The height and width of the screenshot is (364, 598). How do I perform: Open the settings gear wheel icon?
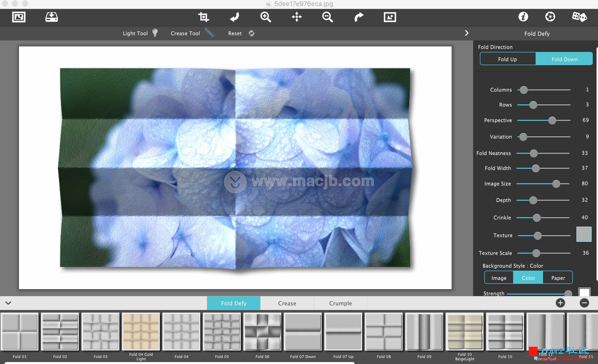tap(550, 17)
